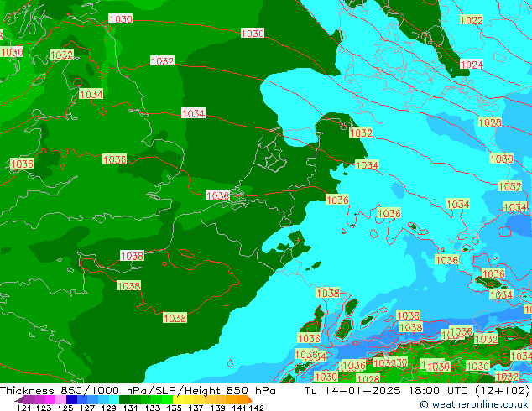Click the legend value 133

153,408
